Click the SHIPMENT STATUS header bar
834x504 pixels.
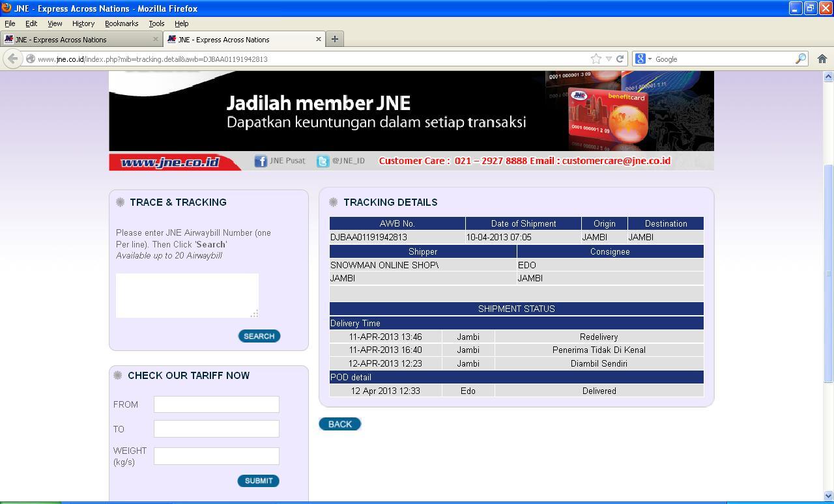(x=517, y=309)
